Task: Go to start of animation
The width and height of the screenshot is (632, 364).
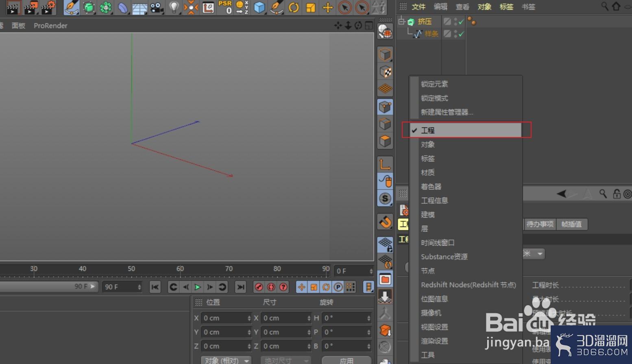Action: [155, 287]
